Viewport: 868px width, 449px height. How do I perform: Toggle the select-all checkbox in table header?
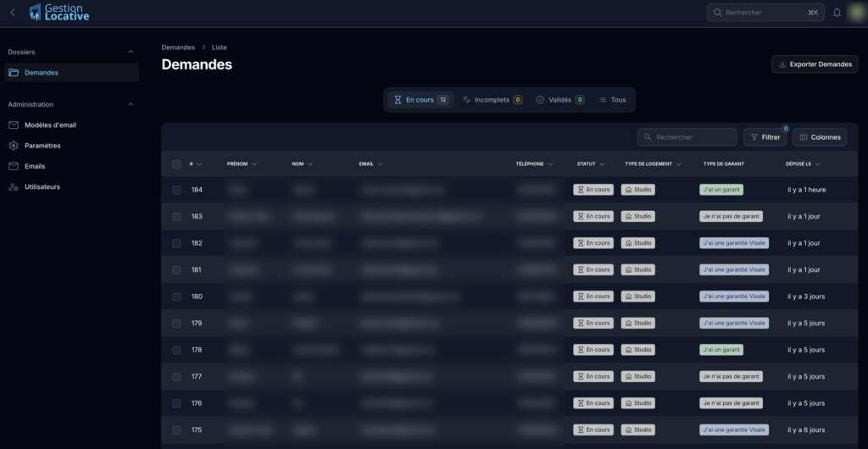(x=176, y=164)
